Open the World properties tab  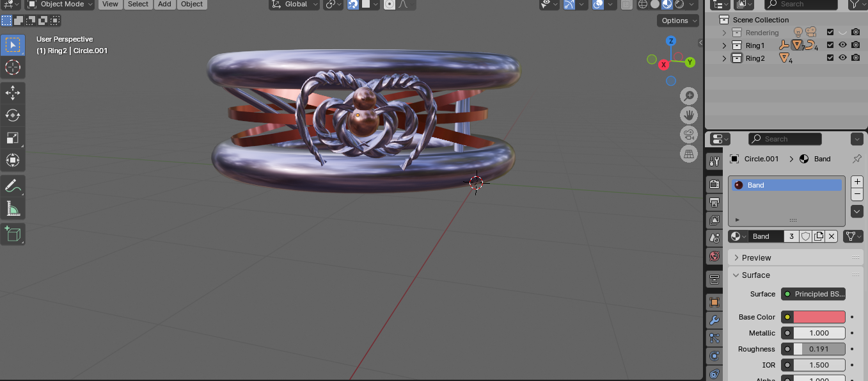point(714,256)
